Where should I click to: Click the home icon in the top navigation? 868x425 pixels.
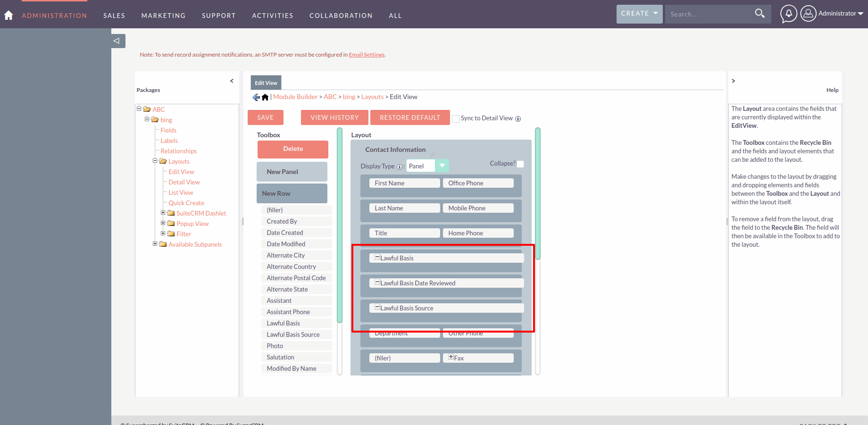pyautogui.click(x=8, y=15)
